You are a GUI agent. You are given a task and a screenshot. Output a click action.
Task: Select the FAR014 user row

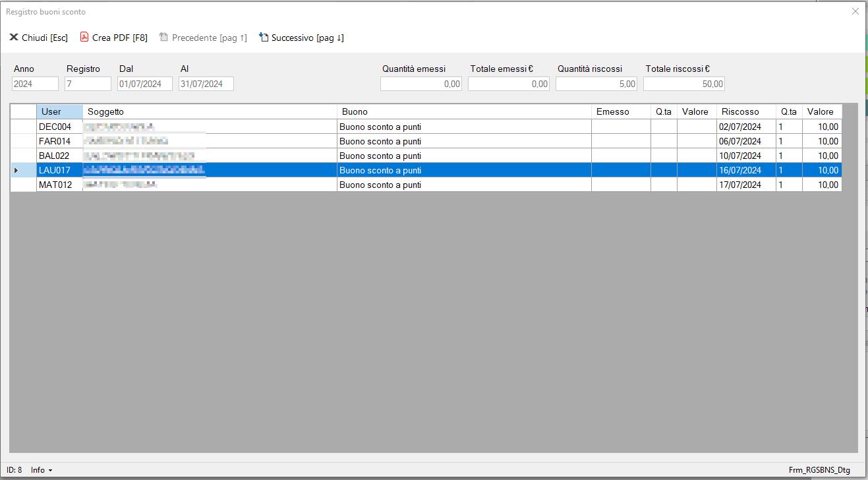pyautogui.click(x=55, y=142)
